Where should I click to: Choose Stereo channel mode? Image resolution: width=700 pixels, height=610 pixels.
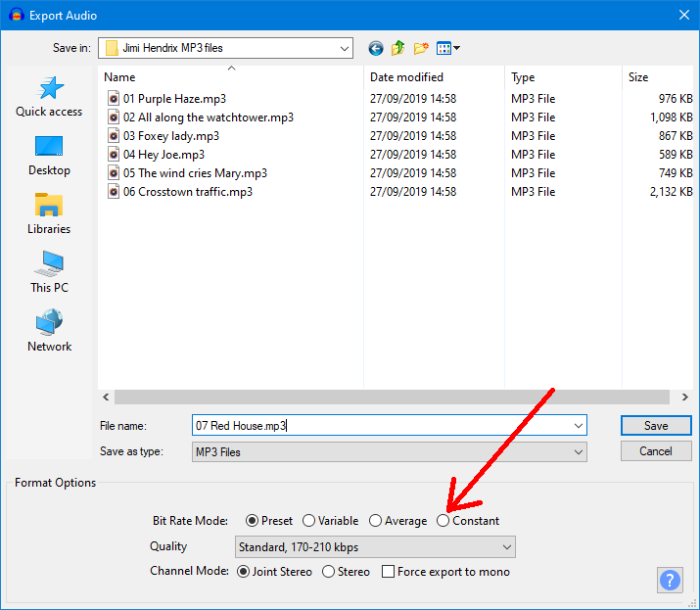pyautogui.click(x=329, y=572)
